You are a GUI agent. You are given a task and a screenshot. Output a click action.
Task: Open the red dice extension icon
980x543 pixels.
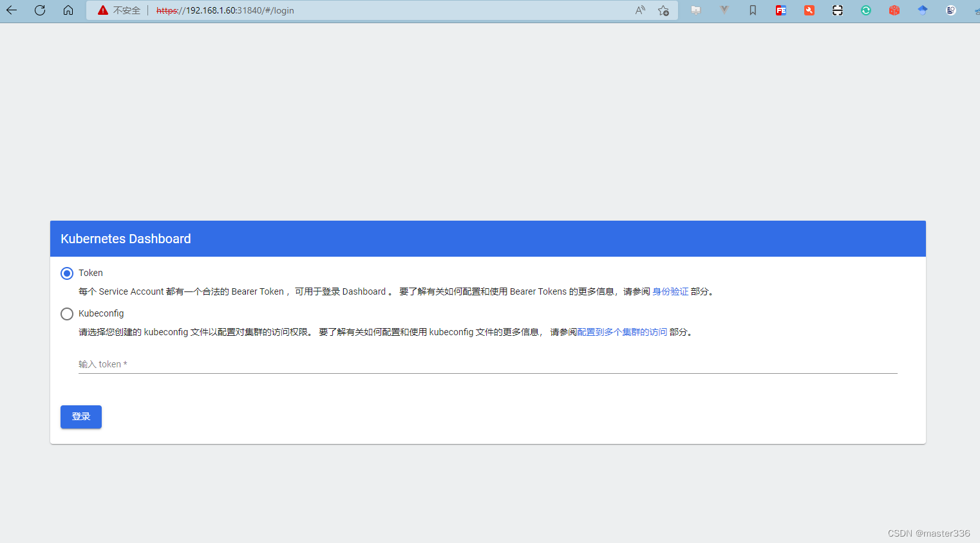pyautogui.click(x=894, y=10)
